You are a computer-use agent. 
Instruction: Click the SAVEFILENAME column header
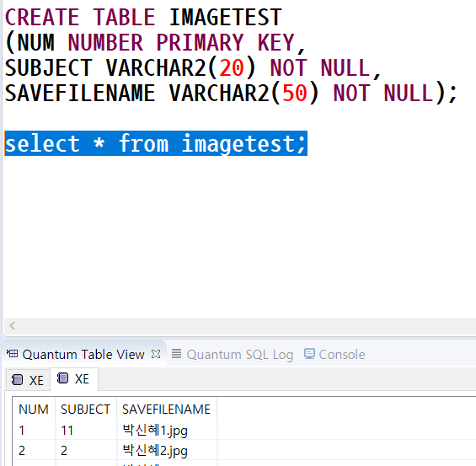coord(166,410)
